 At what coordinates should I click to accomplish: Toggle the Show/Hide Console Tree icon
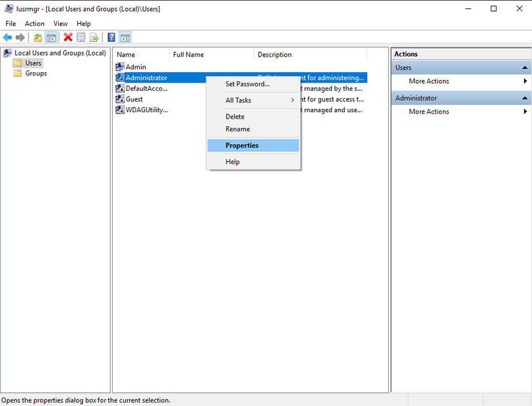point(51,37)
